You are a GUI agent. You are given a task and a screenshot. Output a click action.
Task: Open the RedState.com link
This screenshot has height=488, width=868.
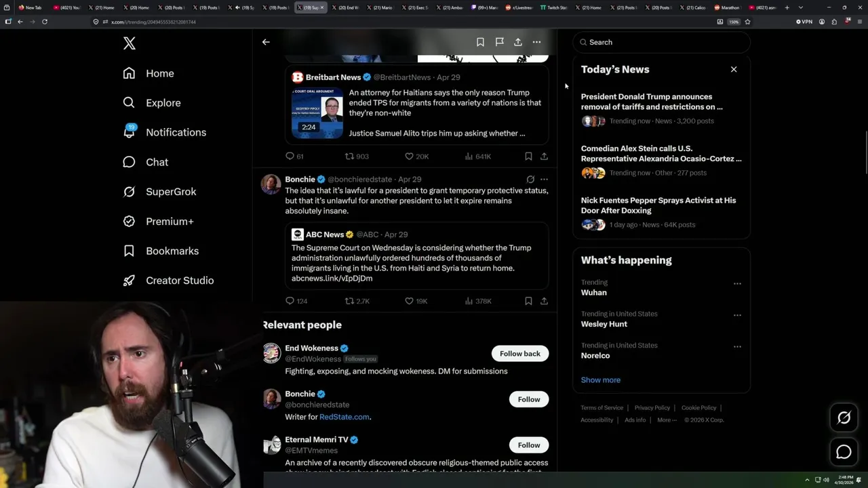click(344, 417)
